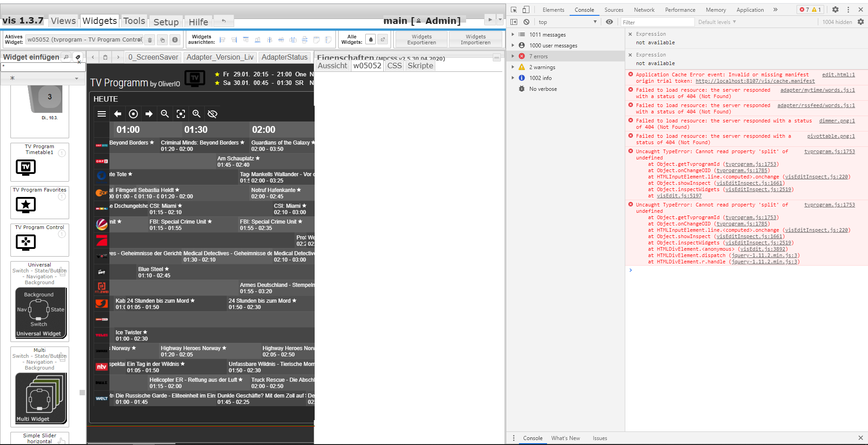Toggle the DevTools device toolbar
Viewport: 868px width, 445px height.
[526, 9]
